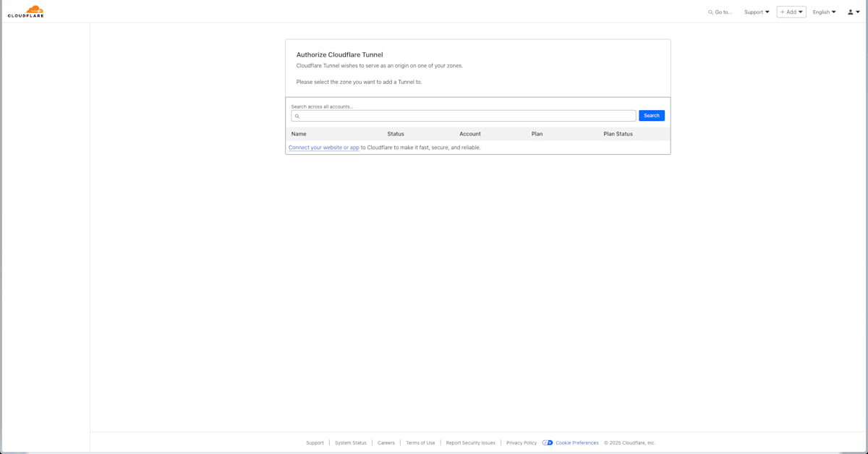Open the user account menu
The width and height of the screenshot is (868, 454).
(x=854, y=12)
